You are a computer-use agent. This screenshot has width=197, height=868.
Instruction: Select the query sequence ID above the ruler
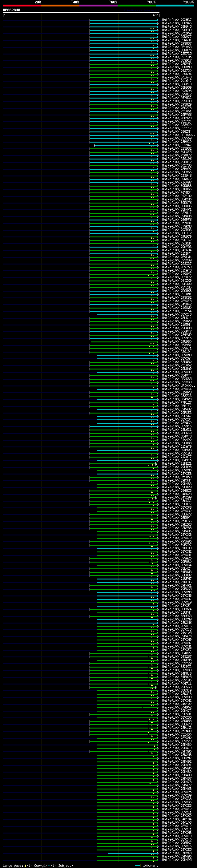(x=11, y=10)
